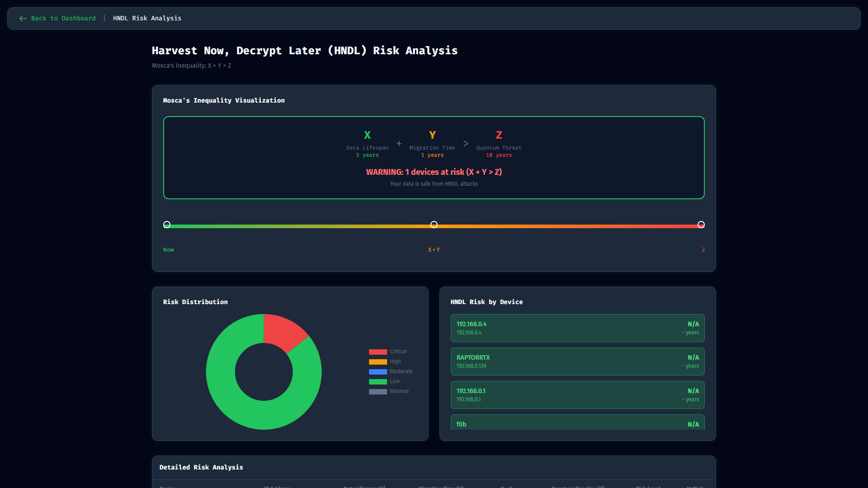Toggle the Critical legend swatch
Image resolution: width=868 pixels, height=488 pixels.
(x=378, y=352)
